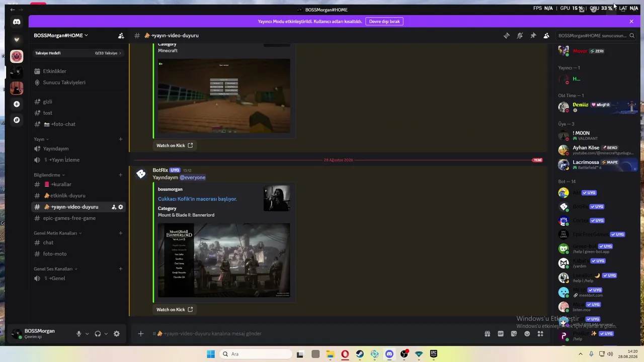Open pinned messages pin icon
The image size is (644, 362).
[533, 36]
